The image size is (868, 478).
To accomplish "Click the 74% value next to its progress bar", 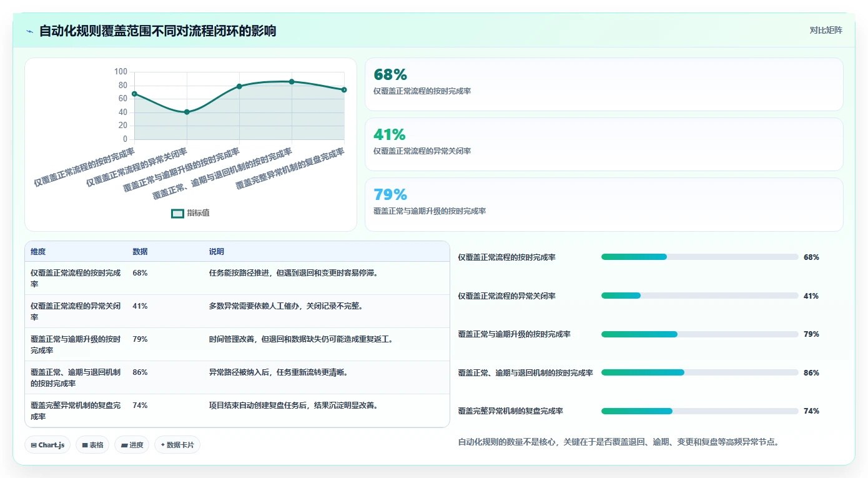I will 811,411.
